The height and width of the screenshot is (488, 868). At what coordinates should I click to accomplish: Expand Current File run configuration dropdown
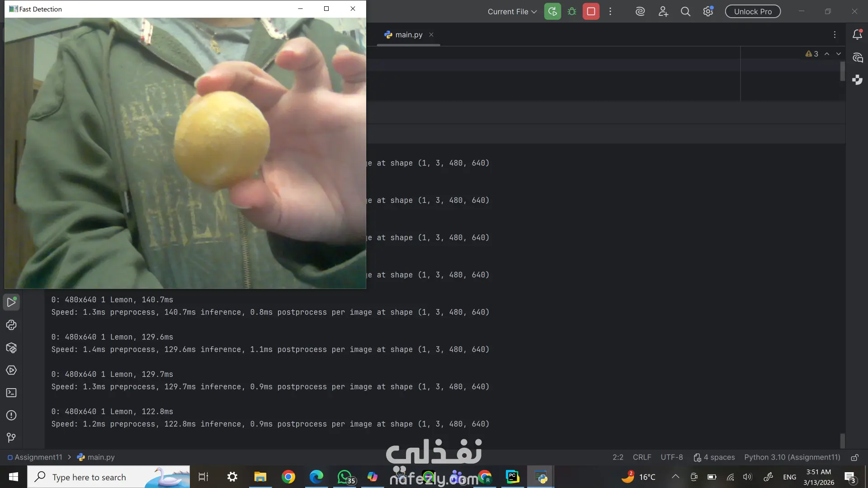pyautogui.click(x=512, y=12)
